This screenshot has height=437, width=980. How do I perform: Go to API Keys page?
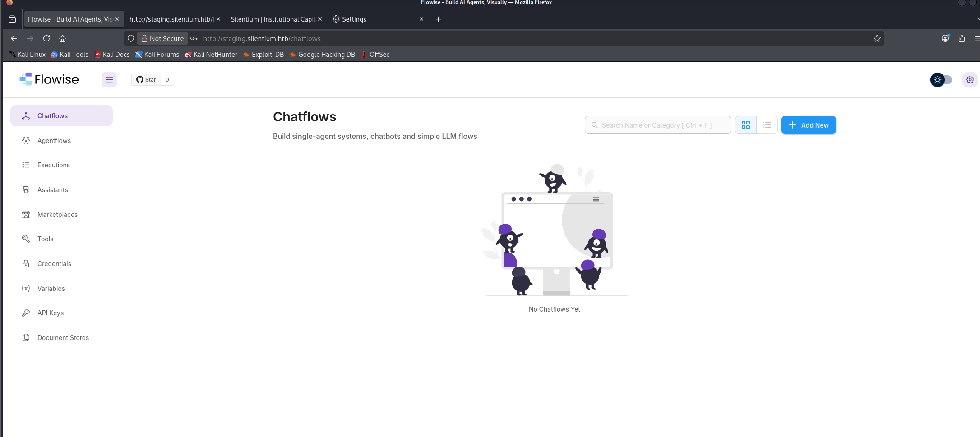pos(61,313)
